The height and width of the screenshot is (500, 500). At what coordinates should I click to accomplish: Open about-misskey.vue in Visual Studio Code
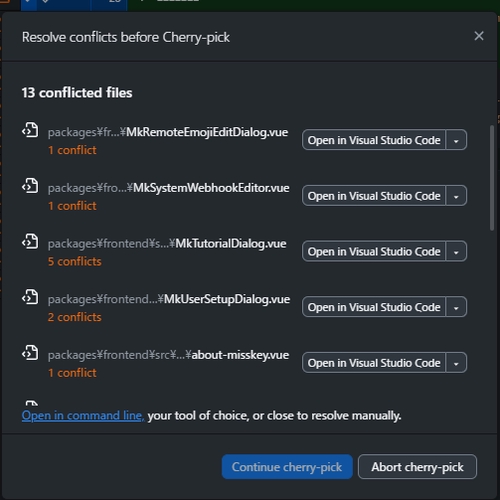click(x=374, y=363)
